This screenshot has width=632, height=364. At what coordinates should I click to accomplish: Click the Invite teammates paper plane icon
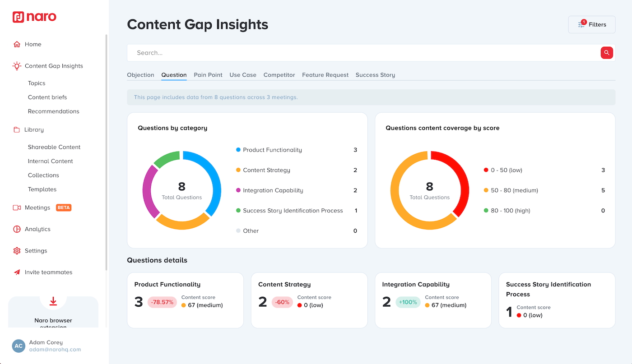17,272
